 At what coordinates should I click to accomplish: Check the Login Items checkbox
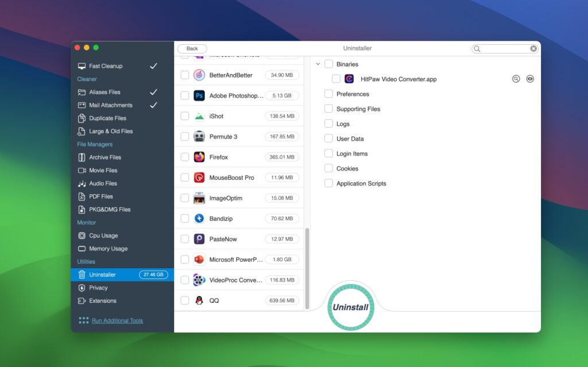tap(328, 153)
